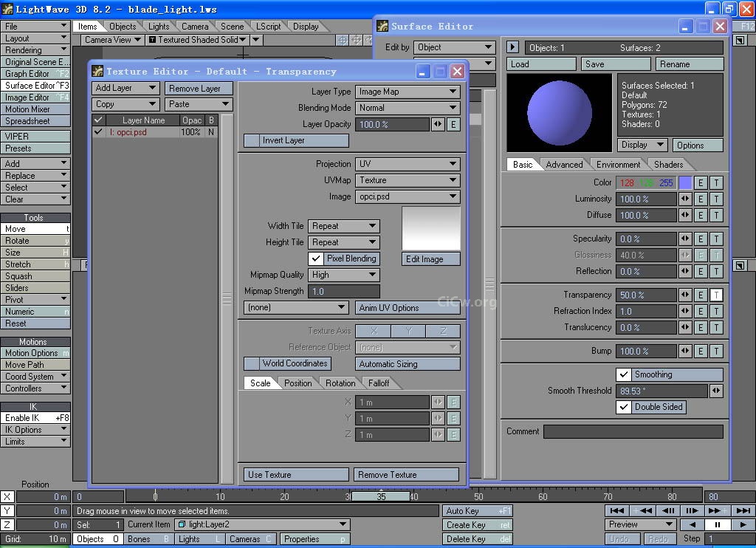Viewport: 756px width, 548px height.
Task: Open Anim UV Options
Action: click(408, 308)
